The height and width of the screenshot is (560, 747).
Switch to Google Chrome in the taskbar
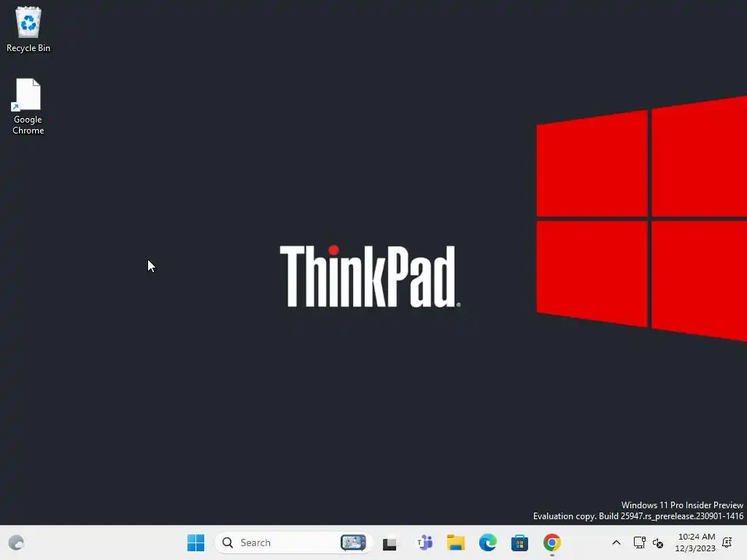tap(551, 542)
